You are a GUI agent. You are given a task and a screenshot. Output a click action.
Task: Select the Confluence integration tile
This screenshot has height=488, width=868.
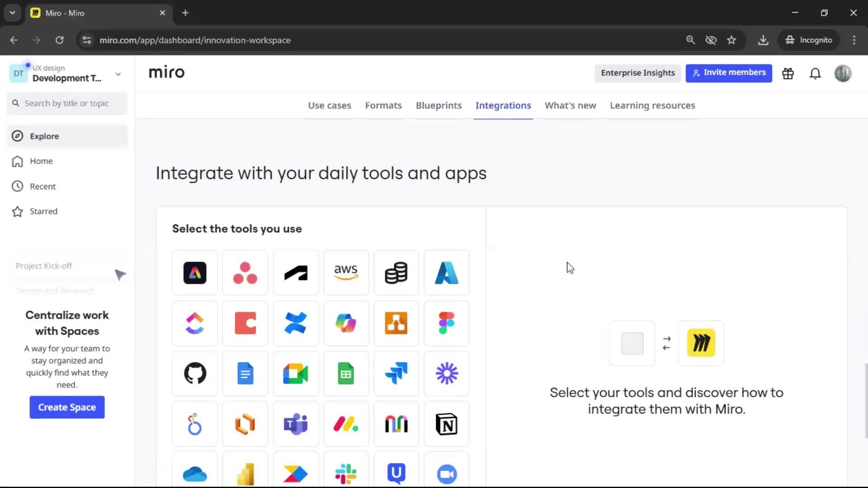296,324
